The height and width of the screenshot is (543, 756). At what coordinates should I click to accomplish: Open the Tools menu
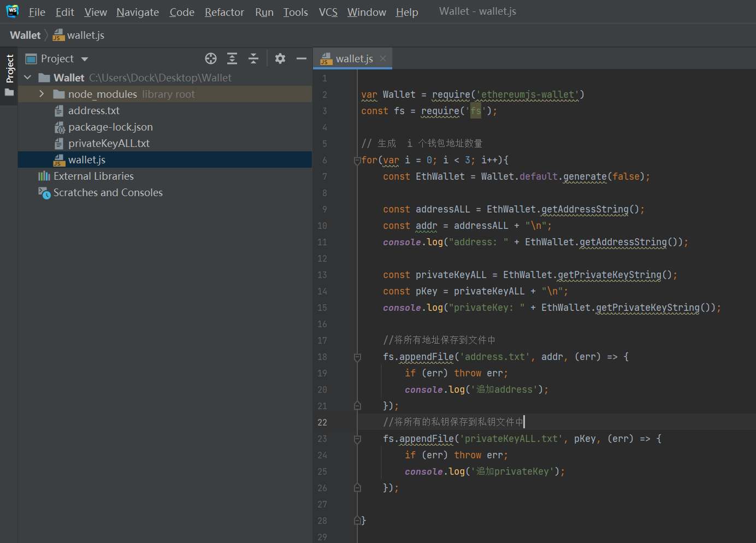pos(296,12)
